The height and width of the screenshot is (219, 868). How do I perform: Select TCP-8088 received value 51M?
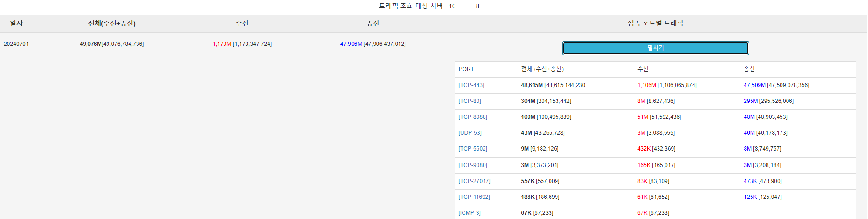click(643, 117)
